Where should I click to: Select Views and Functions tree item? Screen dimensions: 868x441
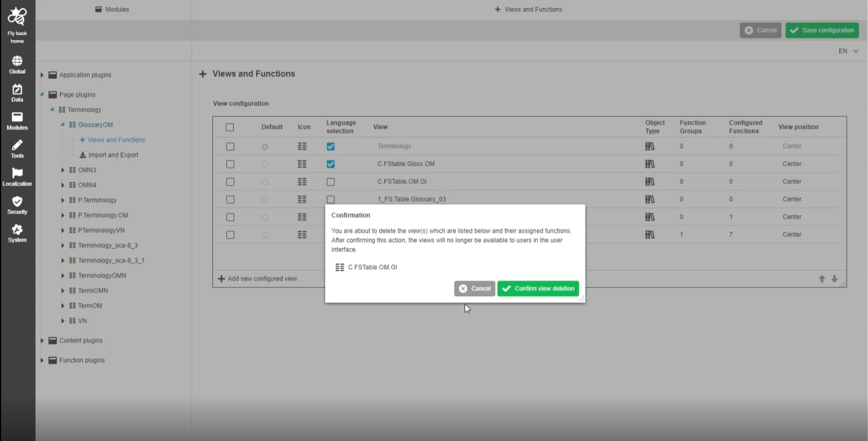[x=116, y=140]
